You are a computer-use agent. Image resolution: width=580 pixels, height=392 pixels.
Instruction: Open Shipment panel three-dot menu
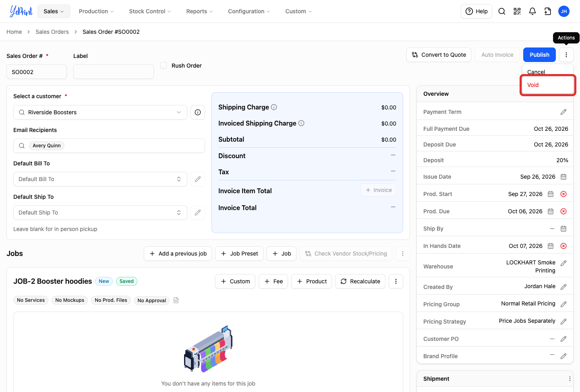tap(570, 379)
